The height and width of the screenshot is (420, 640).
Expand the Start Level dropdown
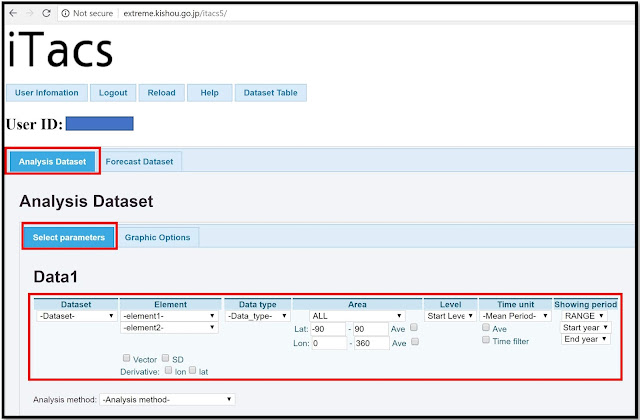tap(450, 316)
